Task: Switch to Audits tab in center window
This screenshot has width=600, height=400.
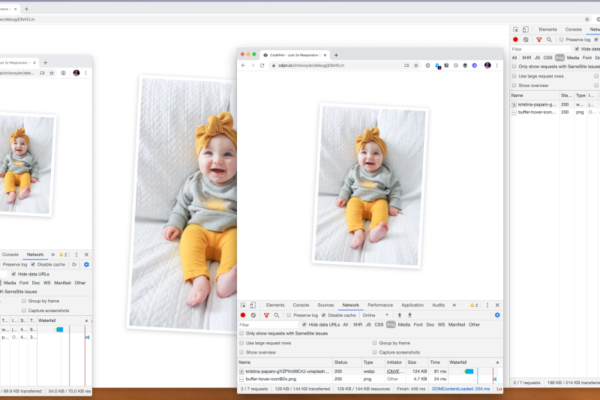Action: click(x=438, y=305)
